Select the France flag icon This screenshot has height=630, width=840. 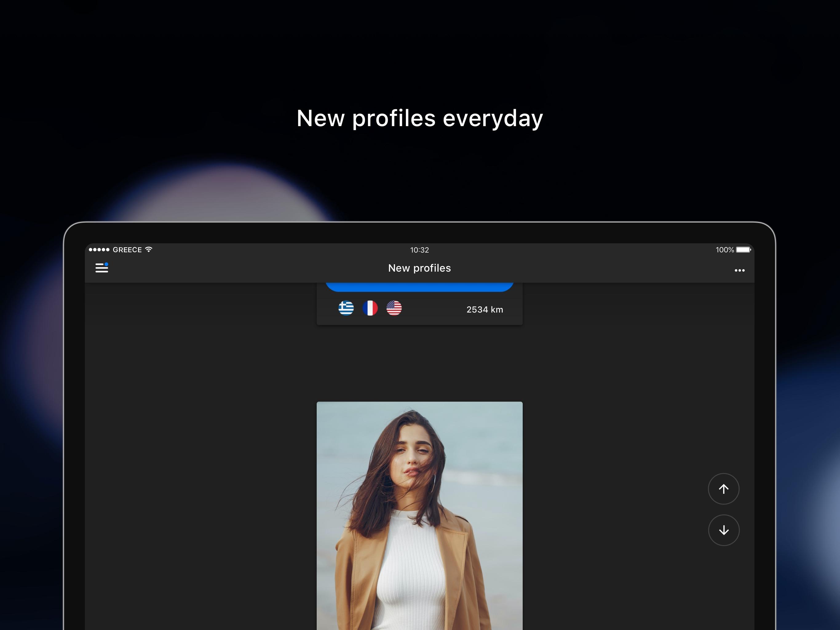point(370,308)
